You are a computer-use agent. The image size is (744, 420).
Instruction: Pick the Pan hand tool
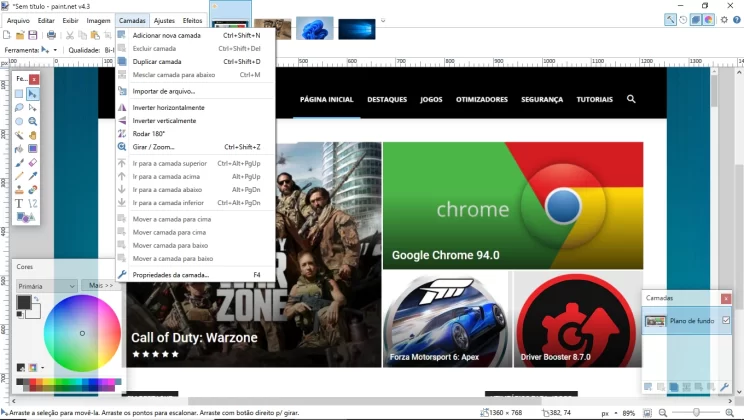pos(32,135)
